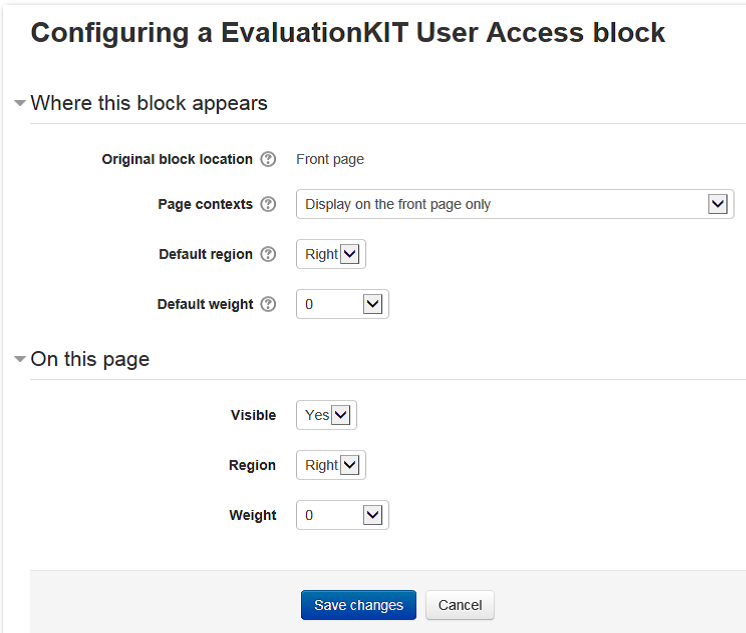Click the Page contexts label
Screen dimensions: 746x633
coord(205,204)
